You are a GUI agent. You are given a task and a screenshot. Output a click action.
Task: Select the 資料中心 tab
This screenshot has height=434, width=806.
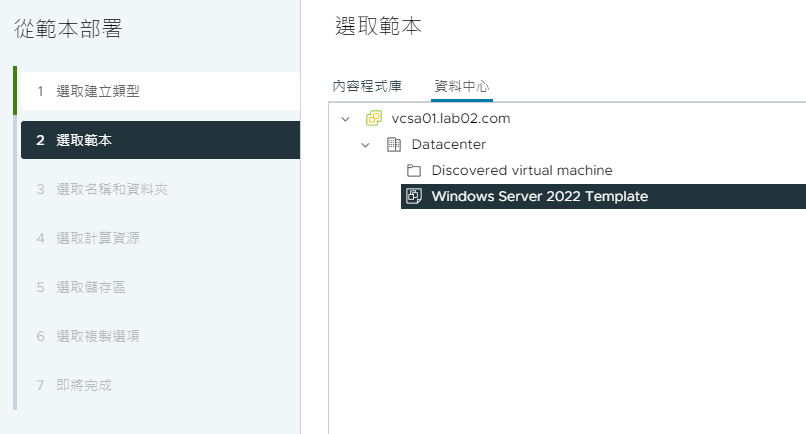point(462,86)
